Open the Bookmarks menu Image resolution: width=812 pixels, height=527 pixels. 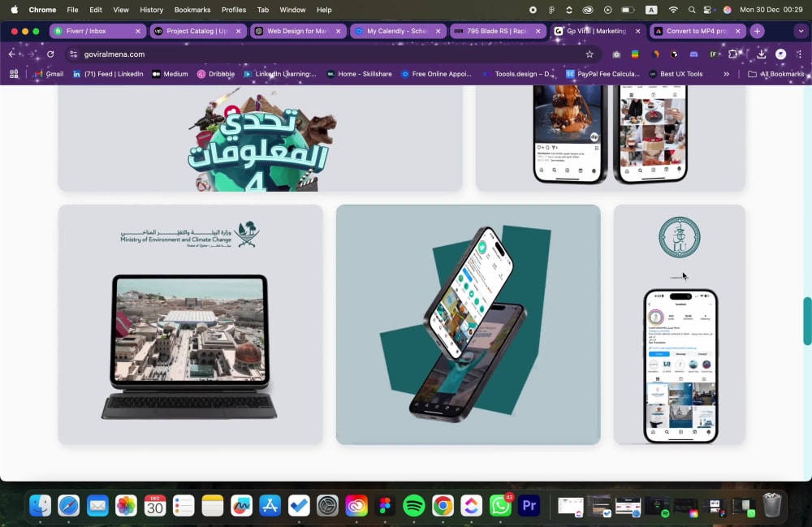click(x=192, y=9)
